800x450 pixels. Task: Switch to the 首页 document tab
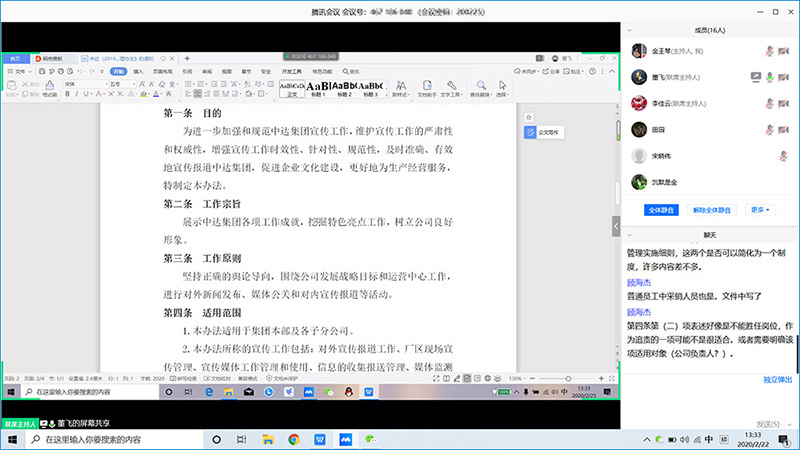point(14,58)
